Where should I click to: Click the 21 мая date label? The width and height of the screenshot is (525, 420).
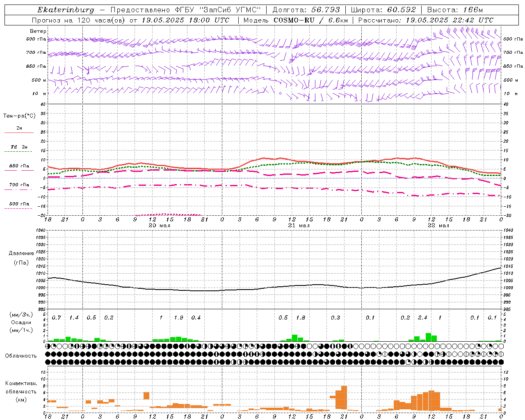click(299, 226)
